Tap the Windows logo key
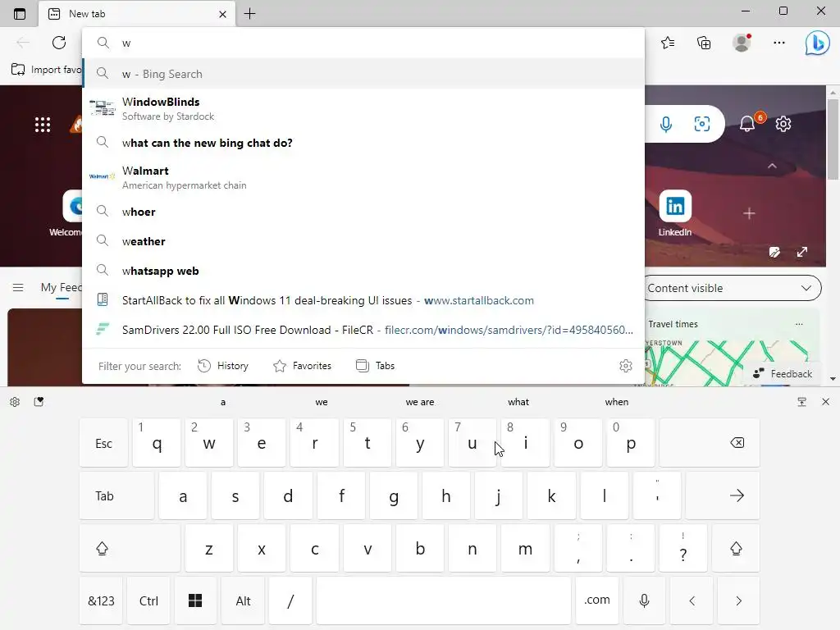Image resolution: width=840 pixels, height=630 pixels. pos(195,600)
